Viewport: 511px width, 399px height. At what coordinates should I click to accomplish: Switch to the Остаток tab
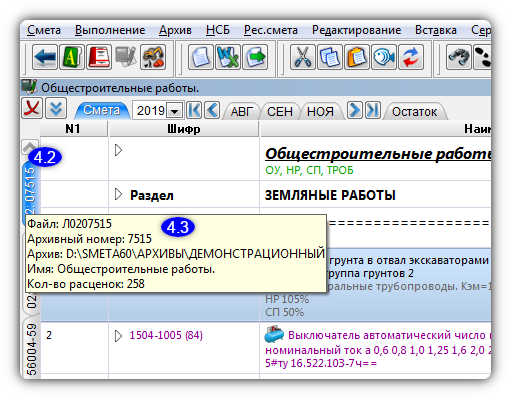coord(414,112)
